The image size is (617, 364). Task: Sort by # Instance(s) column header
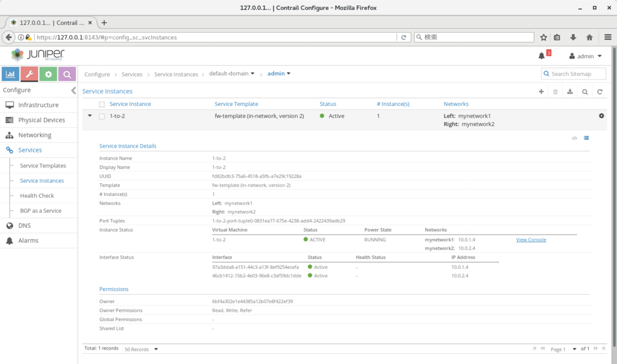point(393,104)
